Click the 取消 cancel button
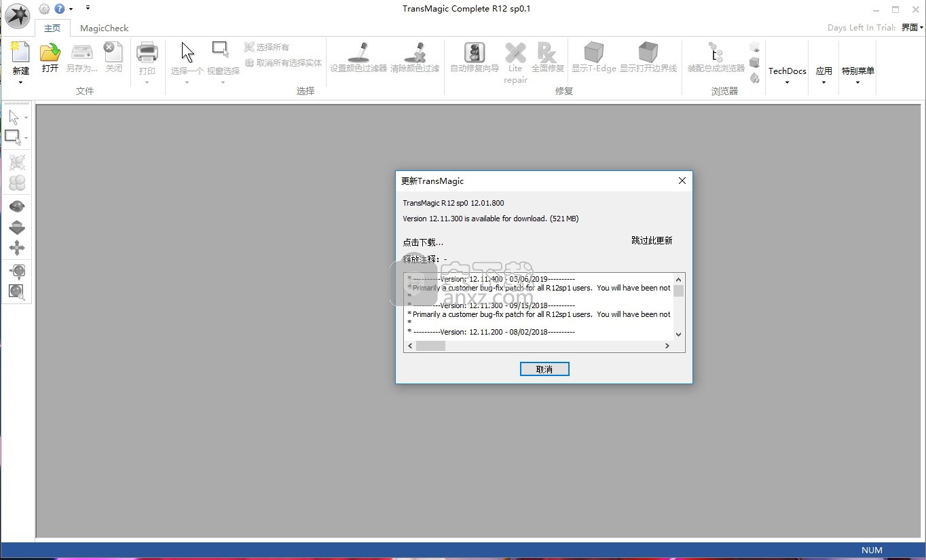This screenshot has width=926, height=560. (544, 369)
